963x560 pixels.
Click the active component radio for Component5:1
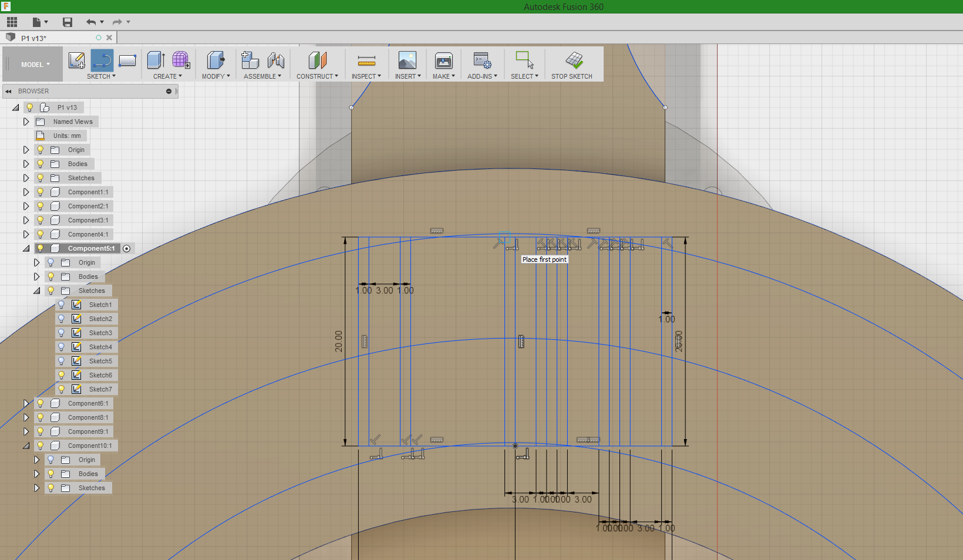[x=126, y=248]
